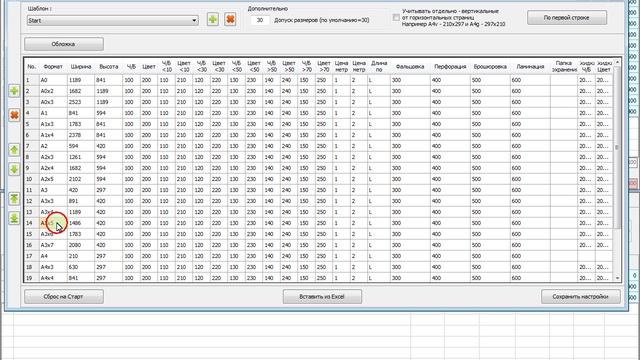Click the Вставить из Excel button
Screen dimensions: 640x360
coord(322,297)
